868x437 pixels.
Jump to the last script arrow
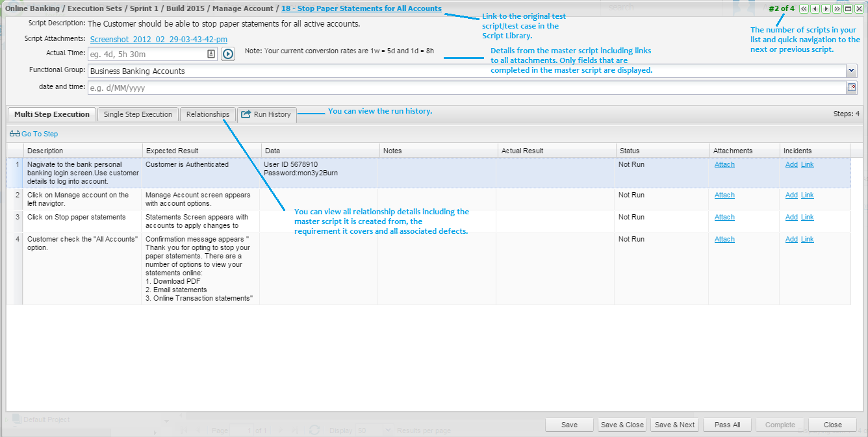[837, 8]
